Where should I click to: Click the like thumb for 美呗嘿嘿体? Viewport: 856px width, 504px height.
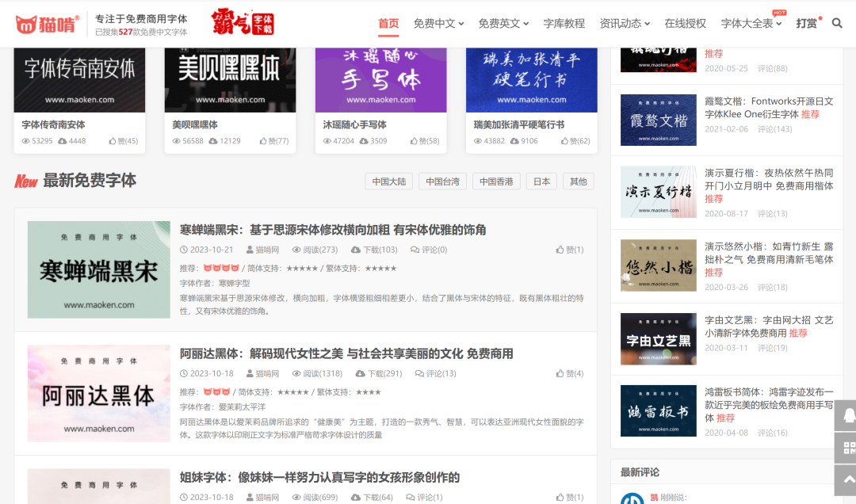[x=263, y=141]
